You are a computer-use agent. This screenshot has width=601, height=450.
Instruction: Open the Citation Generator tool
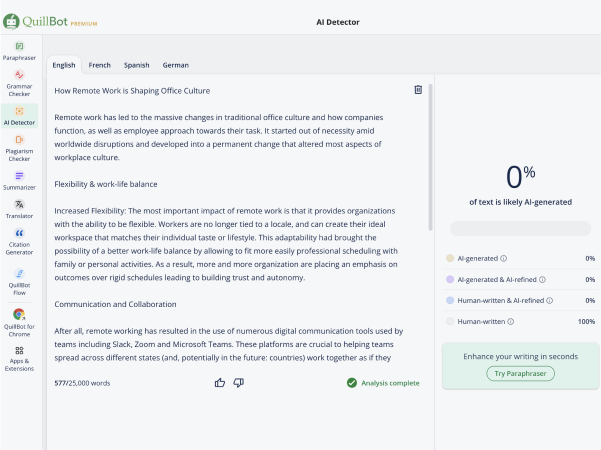click(x=20, y=241)
